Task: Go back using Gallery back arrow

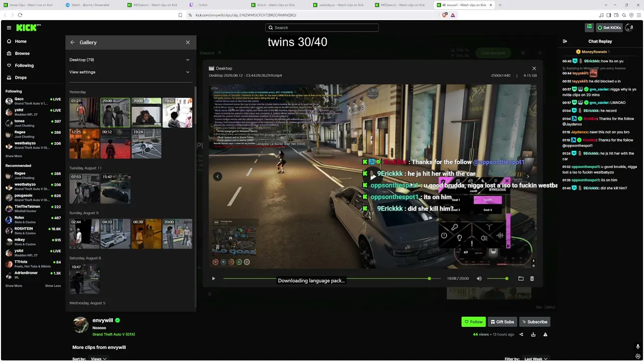Action: pos(72,42)
